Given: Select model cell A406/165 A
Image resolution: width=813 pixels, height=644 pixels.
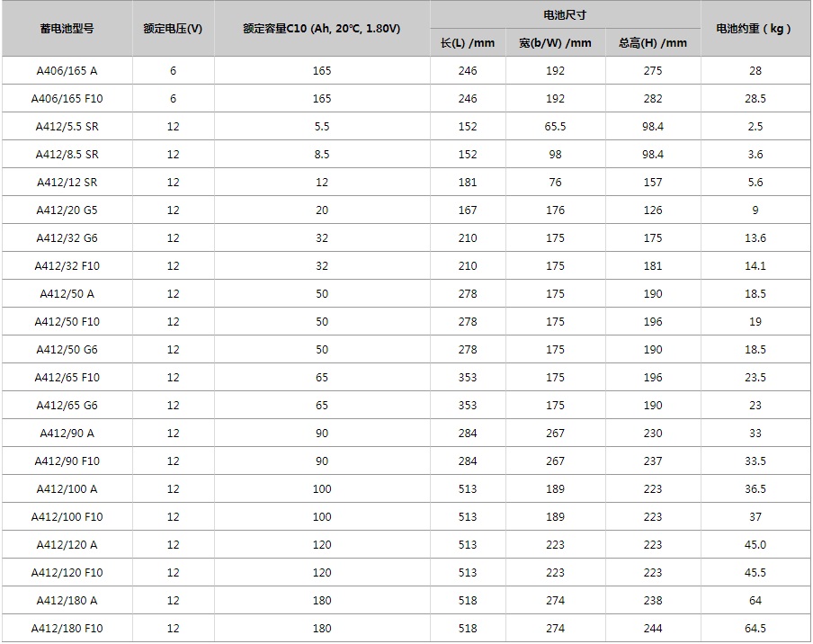Looking at the screenshot, I should pos(67,70).
